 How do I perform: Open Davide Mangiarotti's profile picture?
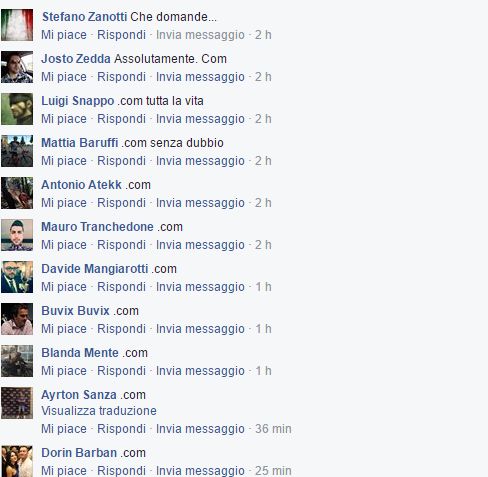[17, 277]
